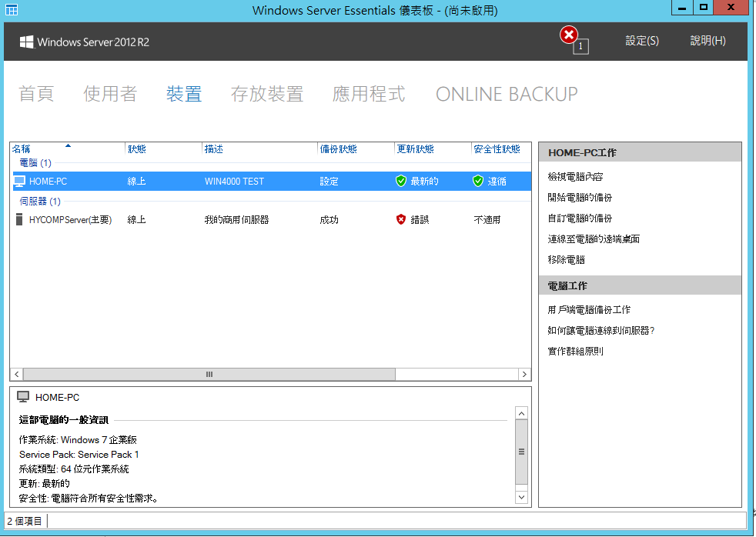Click the 系統類型: 64 位元作業系統 line

(x=74, y=469)
